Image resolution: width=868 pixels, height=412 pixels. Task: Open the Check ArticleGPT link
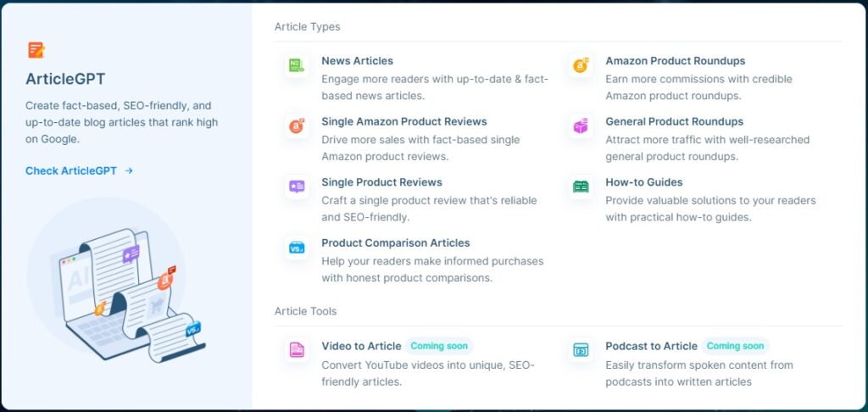coord(79,170)
